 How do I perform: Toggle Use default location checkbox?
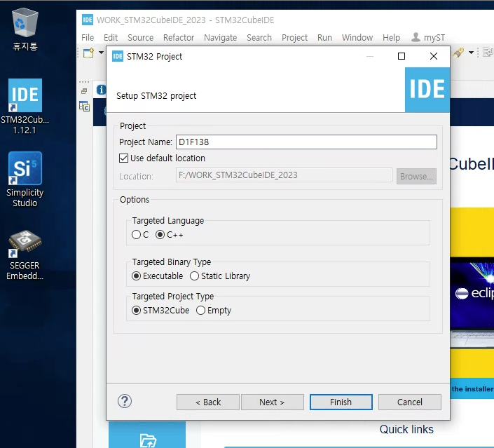click(123, 158)
